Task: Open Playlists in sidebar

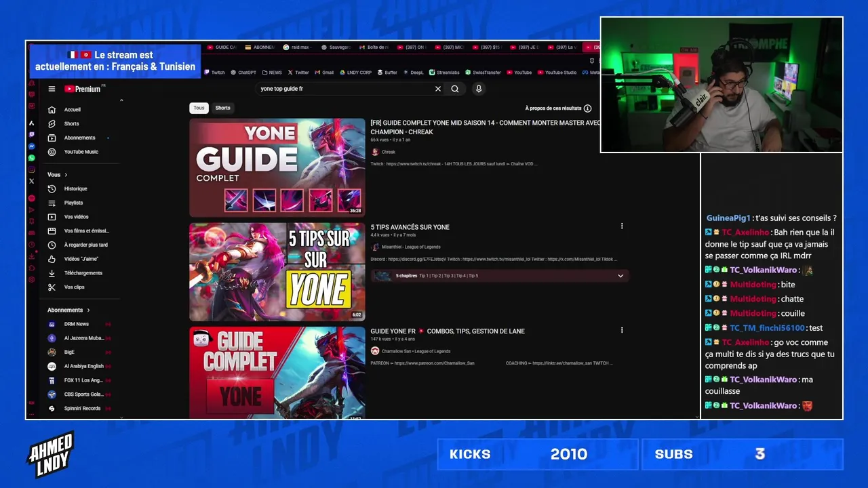Action: click(x=66, y=203)
